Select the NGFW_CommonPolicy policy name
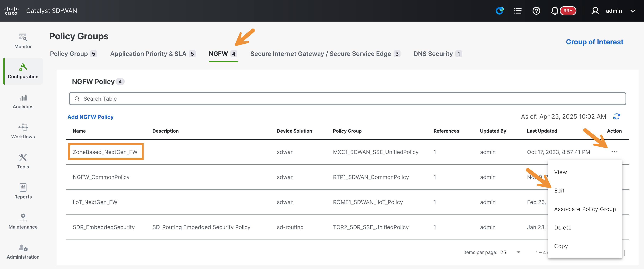 tap(101, 177)
